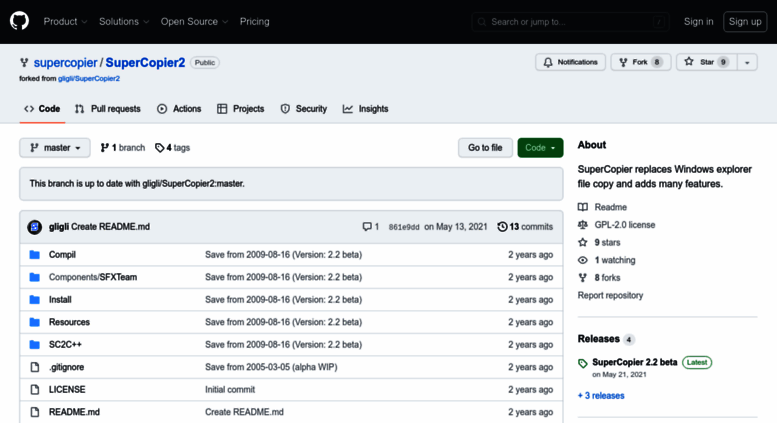Switch to the Pull requests tab

pos(108,109)
